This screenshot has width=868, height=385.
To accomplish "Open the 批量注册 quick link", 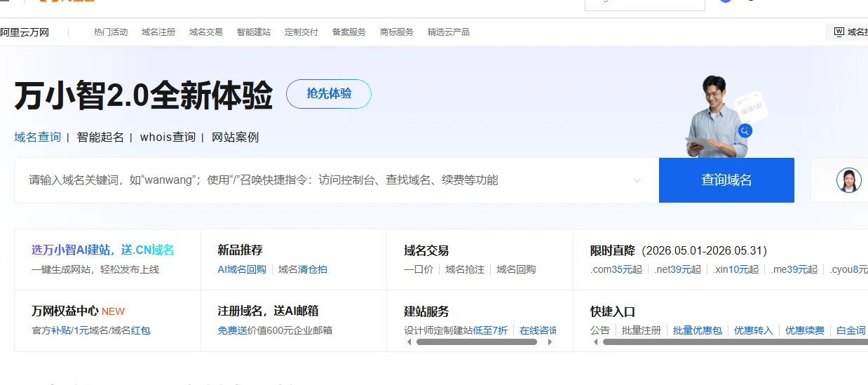I will click(x=642, y=330).
